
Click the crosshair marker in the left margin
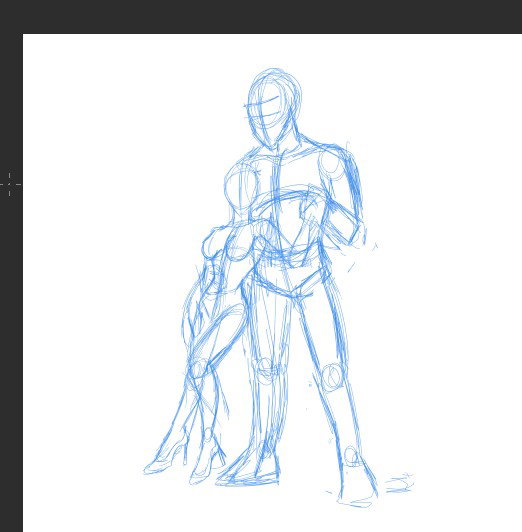coord(9,184)
